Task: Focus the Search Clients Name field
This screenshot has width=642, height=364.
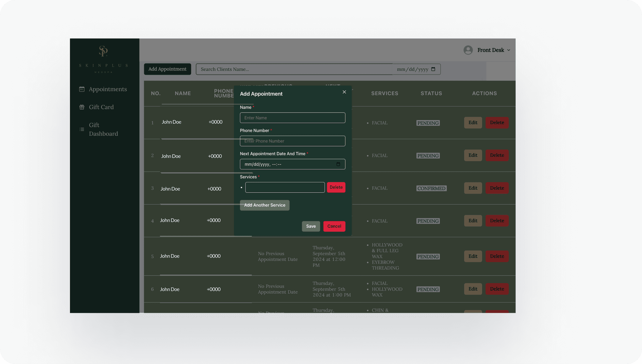Action: (294, 69)
